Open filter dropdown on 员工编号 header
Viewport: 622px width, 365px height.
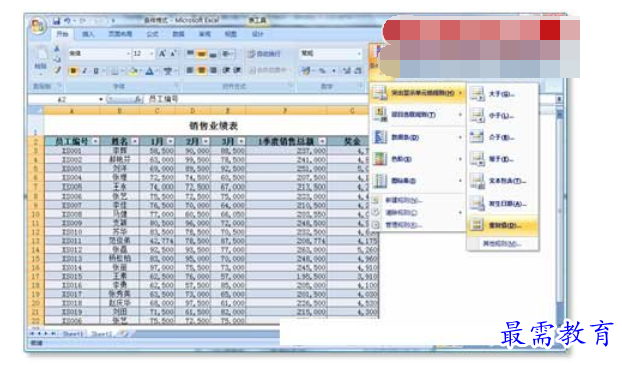tap(95, 141)
